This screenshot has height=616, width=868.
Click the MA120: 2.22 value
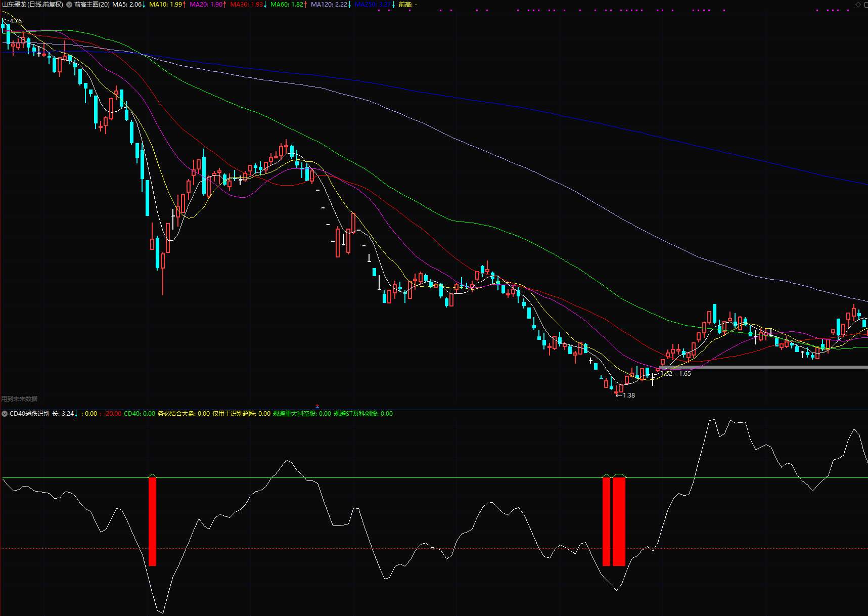pyautogui.click(x=329, y=5)
